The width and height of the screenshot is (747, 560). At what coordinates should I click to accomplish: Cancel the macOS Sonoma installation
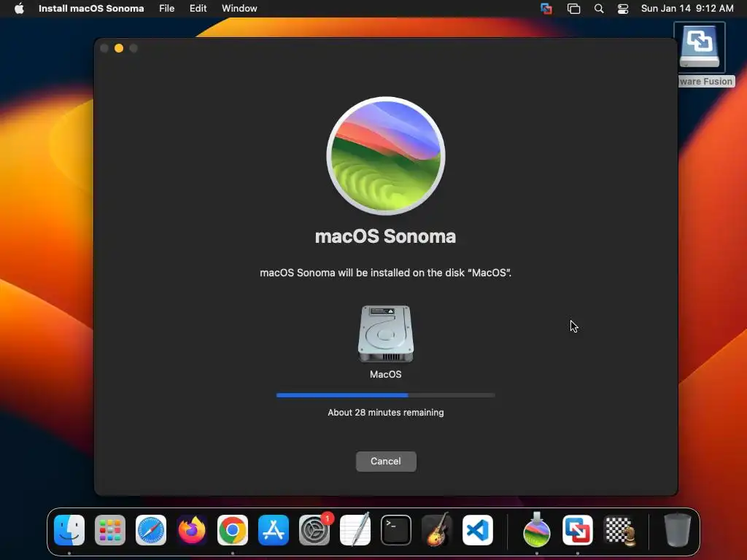tap(386, 461)
